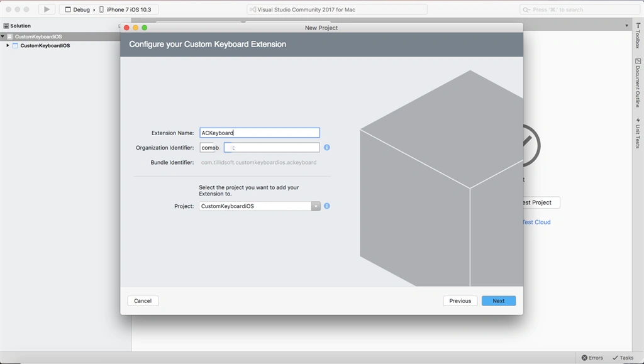Collapse the CustomKeyboardiOS solution node

tap(3, 36)
